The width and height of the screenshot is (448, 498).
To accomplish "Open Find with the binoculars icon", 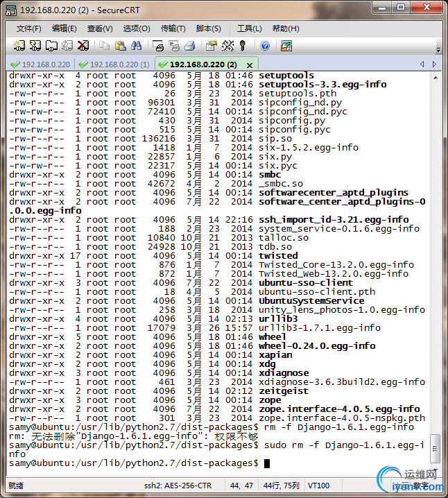I will click(x=136, y=46).
